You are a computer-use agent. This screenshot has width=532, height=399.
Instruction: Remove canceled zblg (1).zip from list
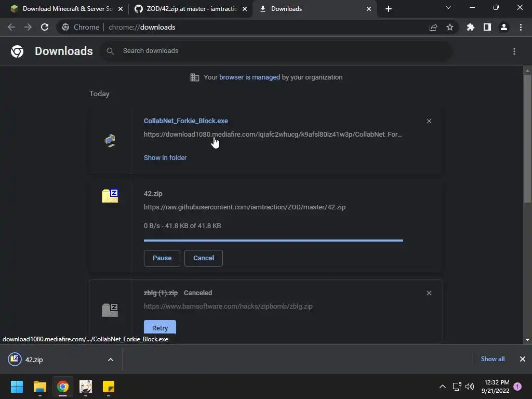click(429, 293)
